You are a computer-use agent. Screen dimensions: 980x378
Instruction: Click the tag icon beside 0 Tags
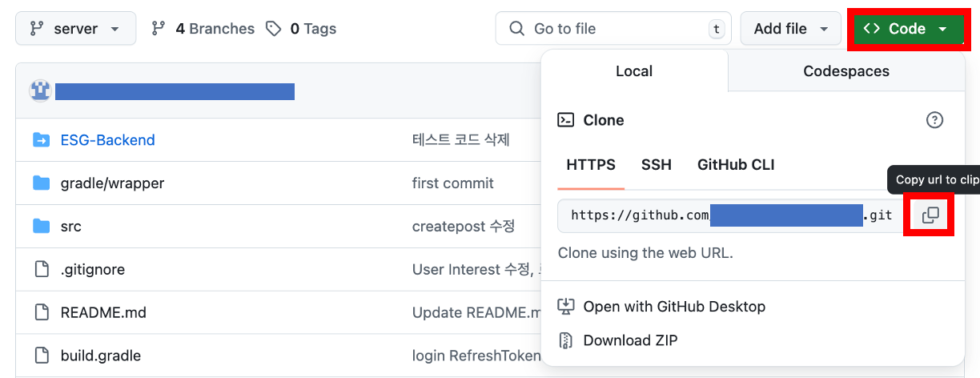pos(274,29)
